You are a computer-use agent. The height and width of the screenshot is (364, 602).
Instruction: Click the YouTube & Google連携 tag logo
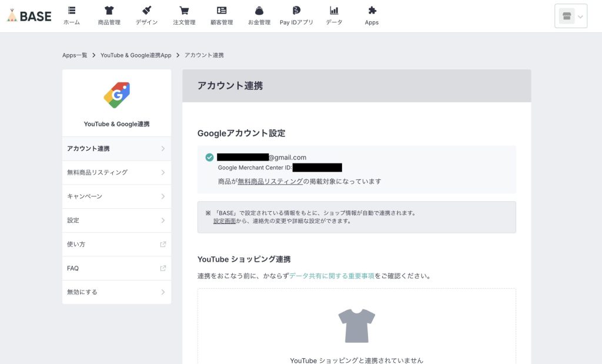pyautogui.click(x=117, y=95)
